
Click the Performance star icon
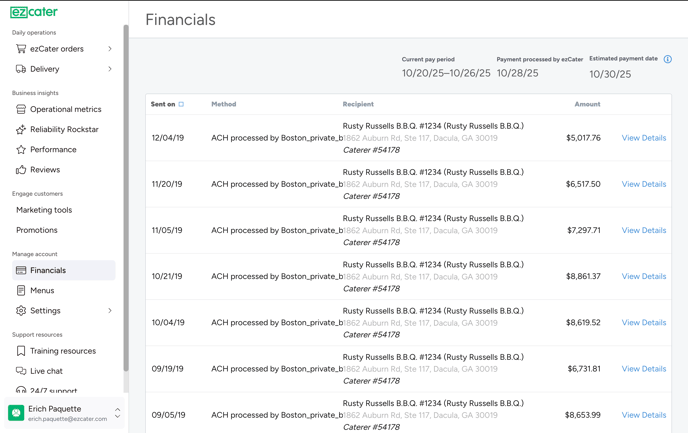(x=21, y=149)
